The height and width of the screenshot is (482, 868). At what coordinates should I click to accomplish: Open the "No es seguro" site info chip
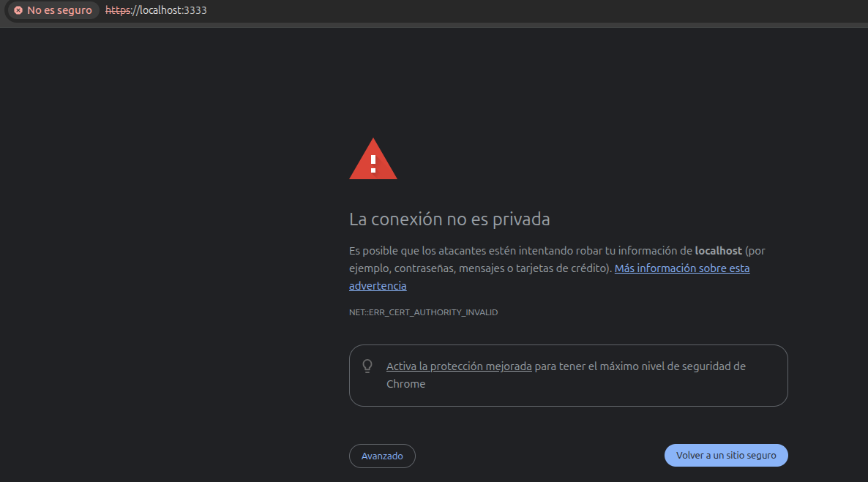(x=53, y=10)
